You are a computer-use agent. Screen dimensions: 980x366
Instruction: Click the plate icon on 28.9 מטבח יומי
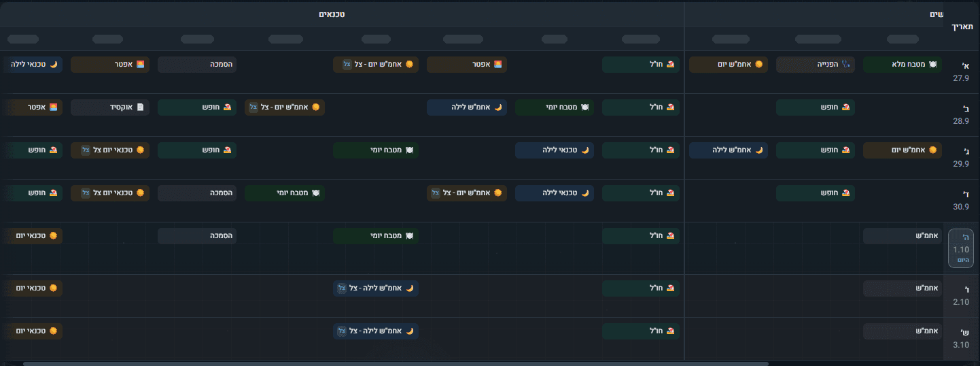(x=584, y=107)
